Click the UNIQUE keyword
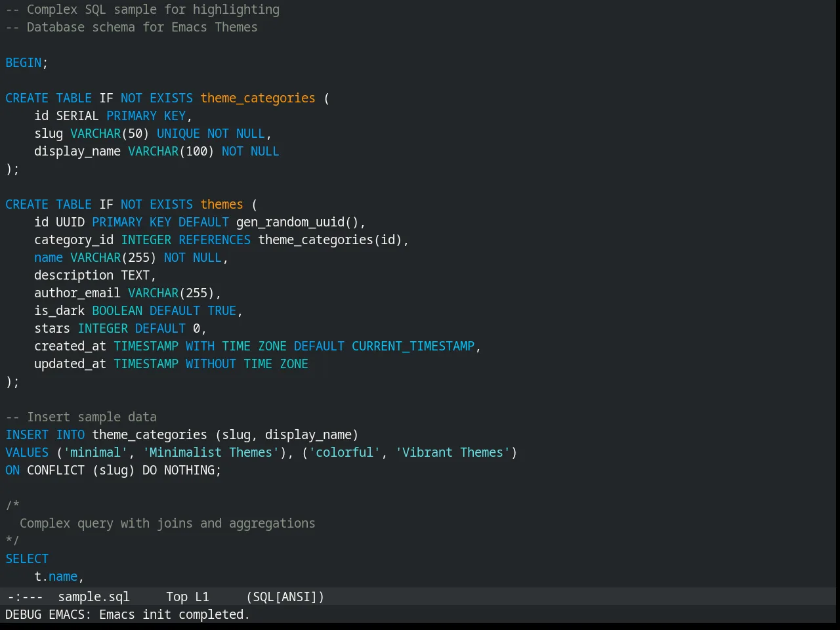Viewport: 840px width, 630px height. point(178,134)
